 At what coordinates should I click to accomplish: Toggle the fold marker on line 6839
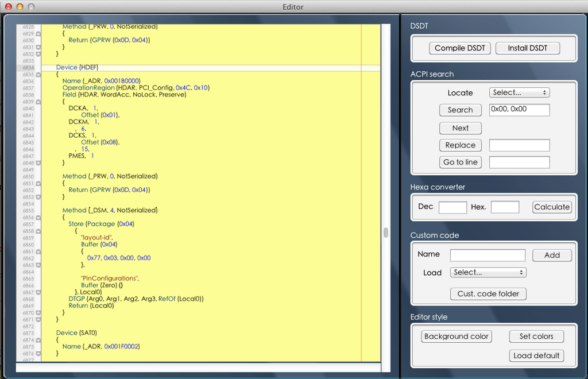[38, 102]
